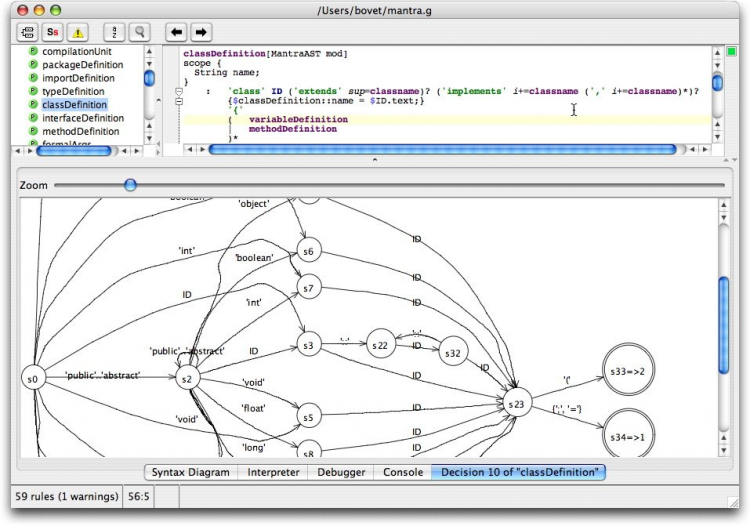This screenshot has width=750, height=526.
Task: Click the s33=>2 accept state node
Action: click(x=627, y=371)
